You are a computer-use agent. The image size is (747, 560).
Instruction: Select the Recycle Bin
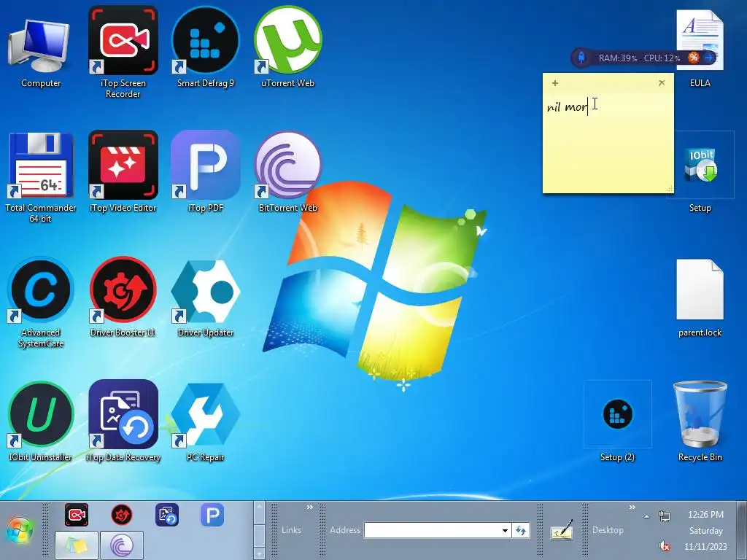(x=700, y=421)
